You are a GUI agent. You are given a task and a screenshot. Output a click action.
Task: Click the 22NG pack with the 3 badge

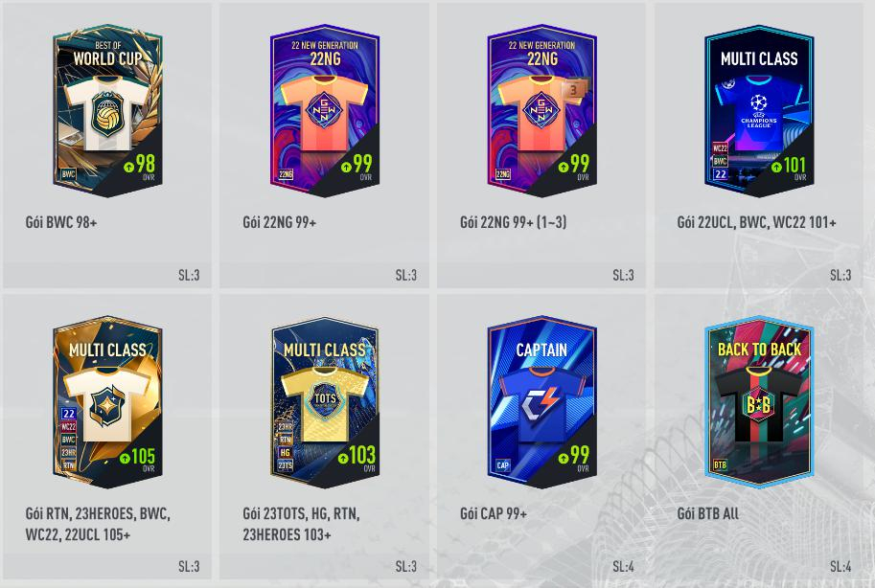point(541,110)
